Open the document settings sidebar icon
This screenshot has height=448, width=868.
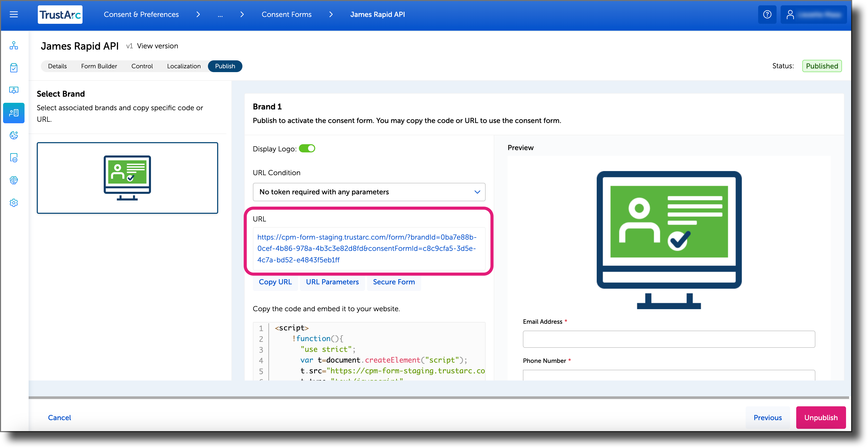click(x=14, y=158)
